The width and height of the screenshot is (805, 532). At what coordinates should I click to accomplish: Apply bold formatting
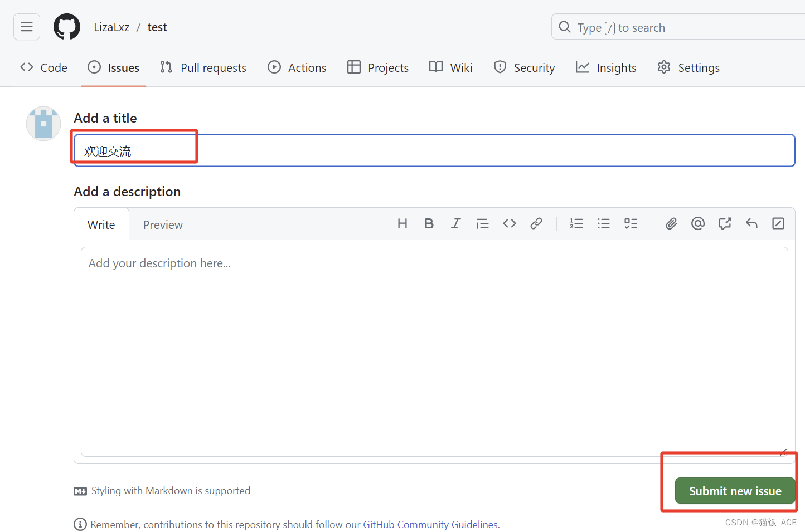coord(429,224)
